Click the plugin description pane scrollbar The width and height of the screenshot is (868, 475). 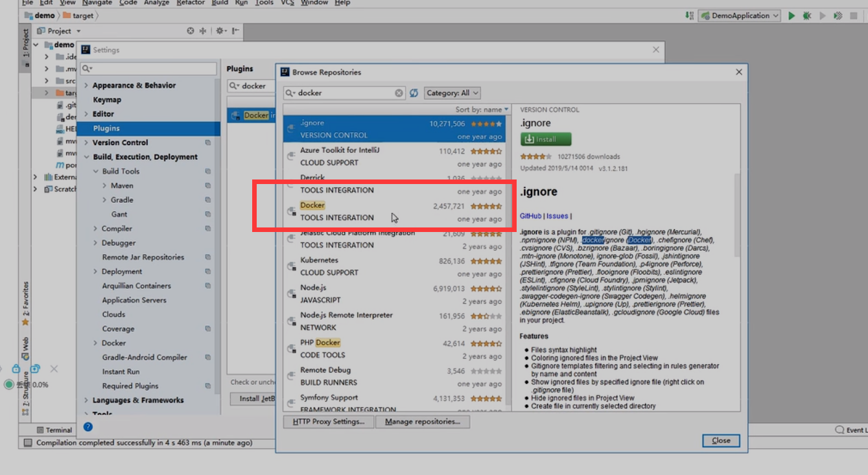pos(736,214)
